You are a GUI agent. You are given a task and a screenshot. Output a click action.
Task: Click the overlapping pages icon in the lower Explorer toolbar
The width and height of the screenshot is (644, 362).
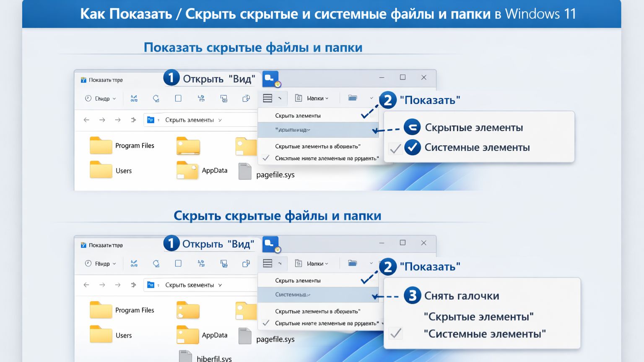[246, 263]
